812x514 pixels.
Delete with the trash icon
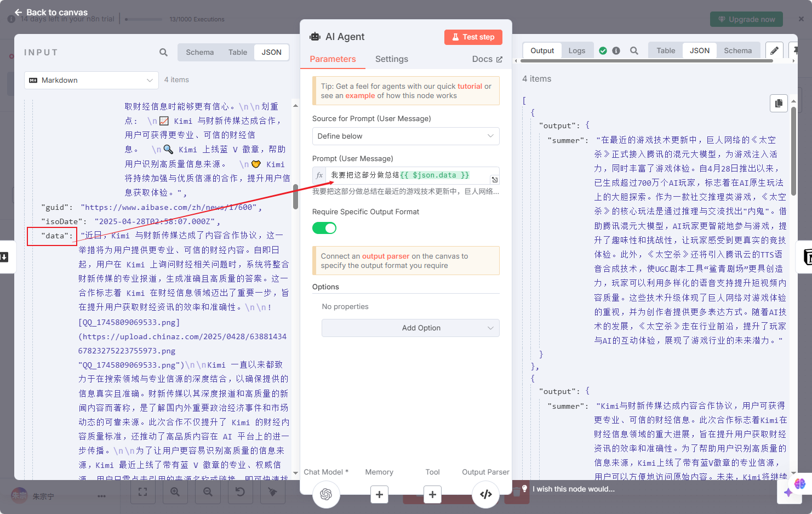pos(516,492)
